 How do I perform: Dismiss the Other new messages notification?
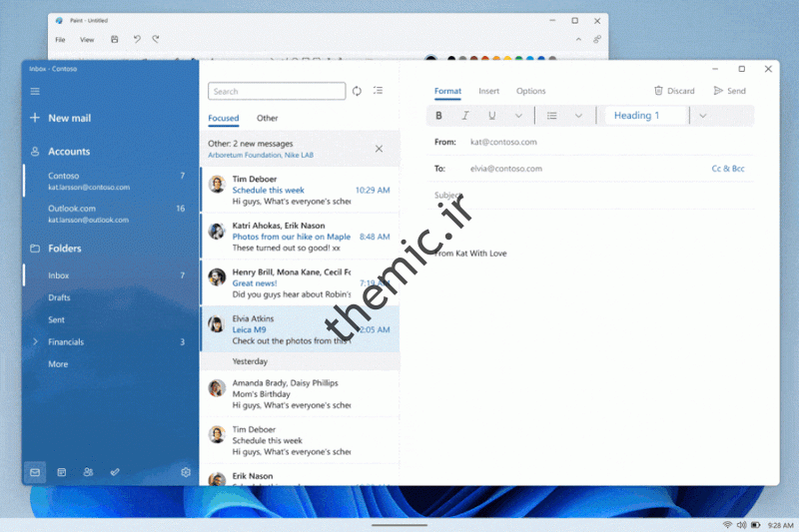tap(379, 149)
